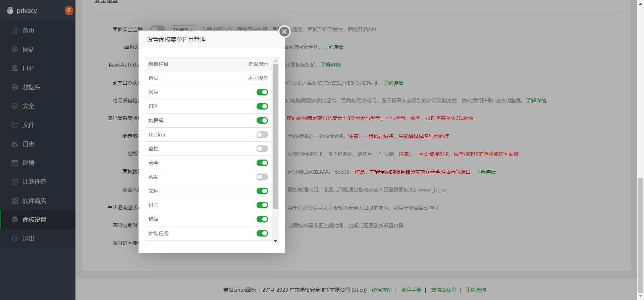Viewport: 644px width, 300px height.
Task: Enable WAF menu display switch
Action: pos(262,177)
